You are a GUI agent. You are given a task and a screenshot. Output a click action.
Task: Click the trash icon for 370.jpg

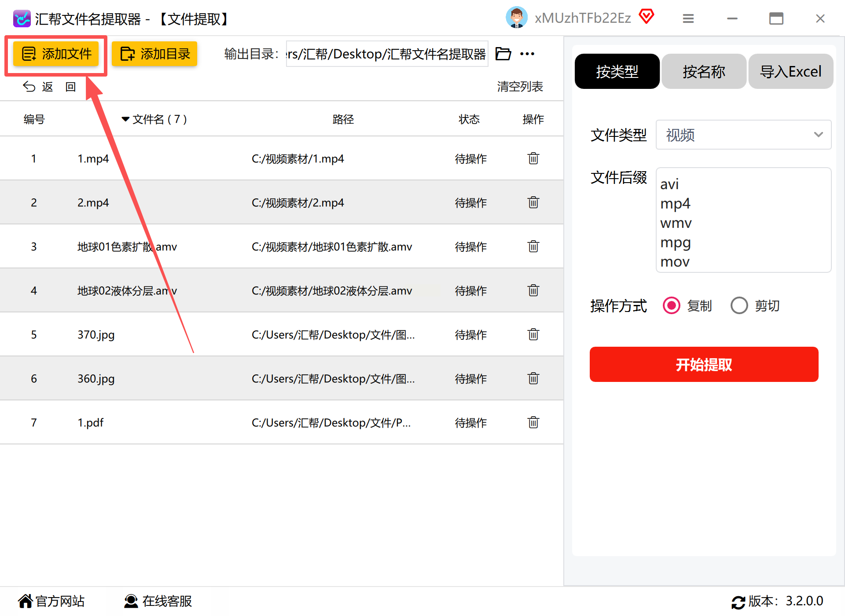click(533, 334)
